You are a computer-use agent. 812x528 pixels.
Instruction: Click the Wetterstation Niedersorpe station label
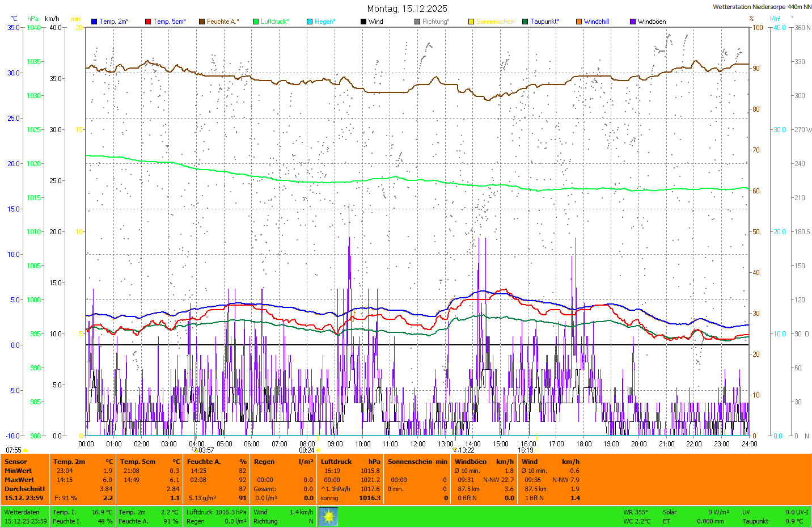762,7
